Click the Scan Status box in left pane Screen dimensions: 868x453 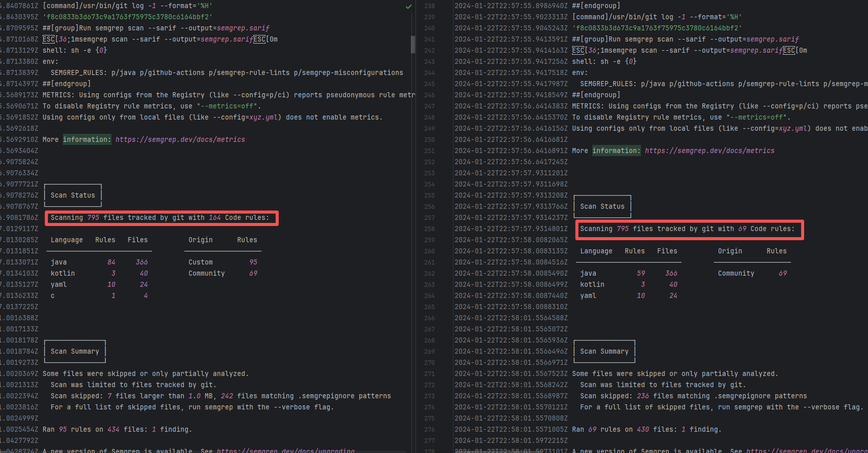[x=73, y=196]
